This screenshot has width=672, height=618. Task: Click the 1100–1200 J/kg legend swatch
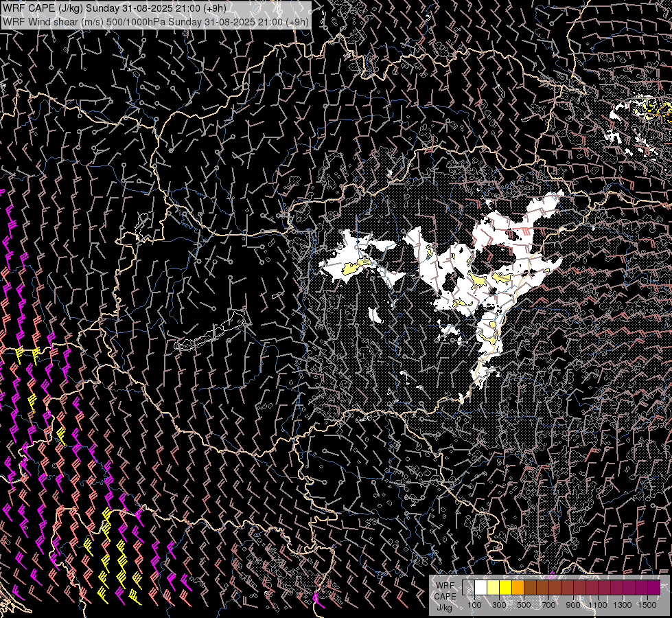tap(605, 587)
